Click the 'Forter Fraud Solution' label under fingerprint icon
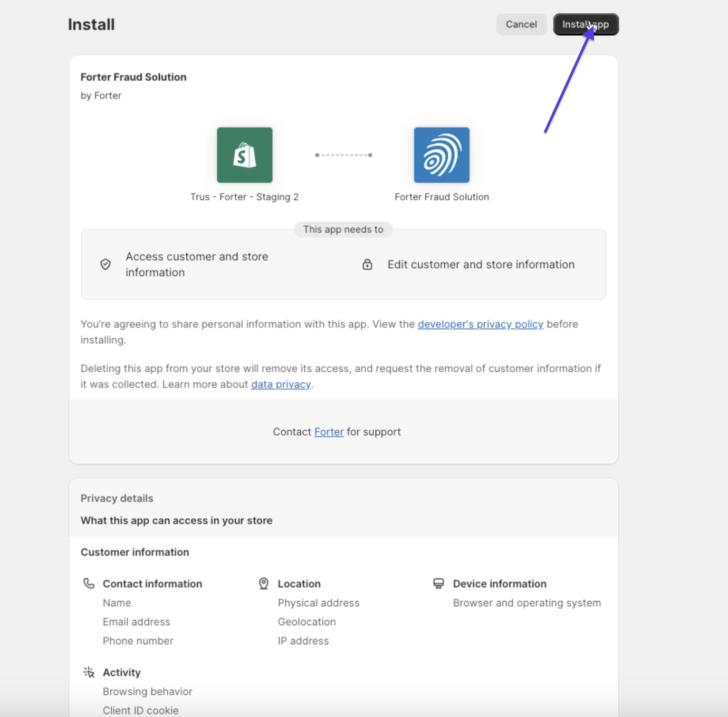The width and height of the screenshot is (728, 717). (x=442, y=197)
